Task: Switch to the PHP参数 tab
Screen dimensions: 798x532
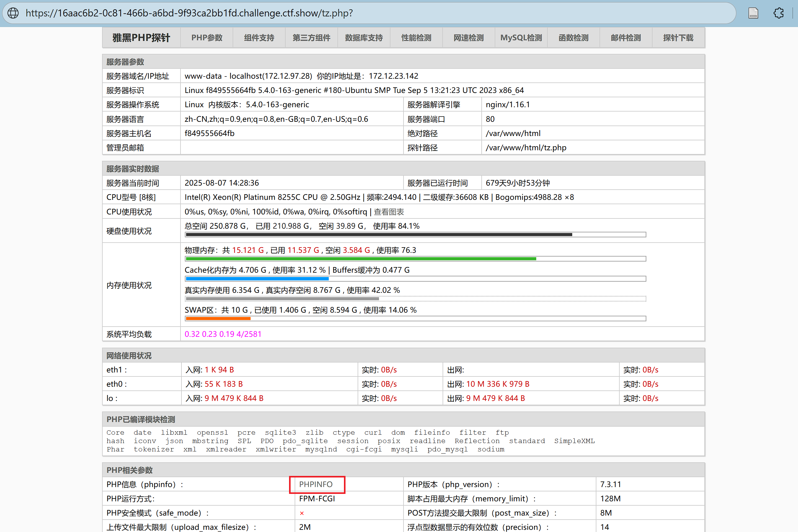Action: (x=207, y=38)
